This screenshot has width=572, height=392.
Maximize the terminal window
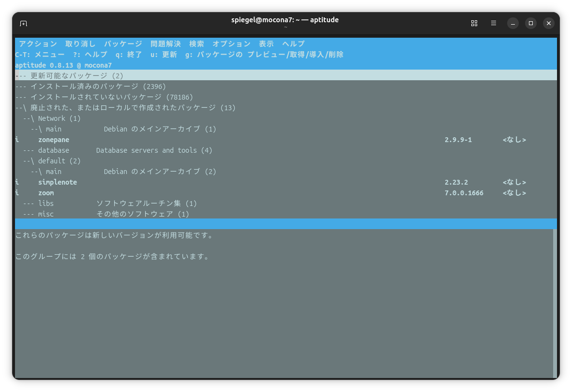(x=530, y=23)
